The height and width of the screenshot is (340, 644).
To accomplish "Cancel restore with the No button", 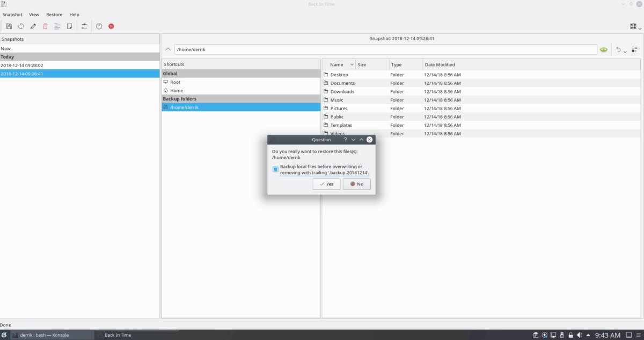I will pos(356,184).
